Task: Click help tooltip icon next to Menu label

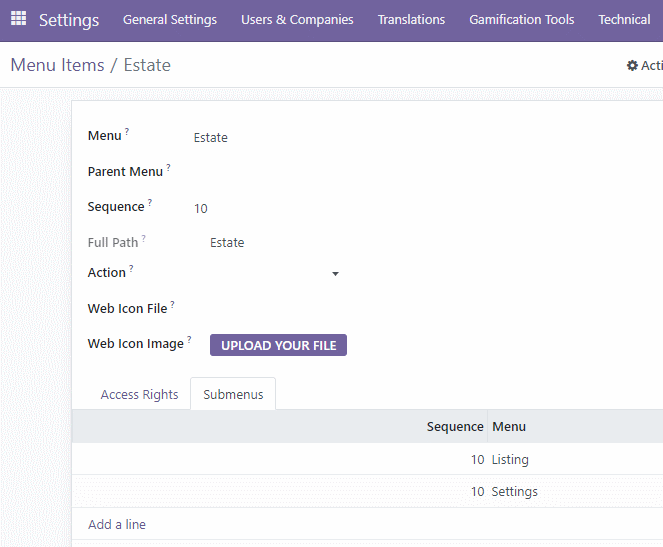Action: (127, 131)
